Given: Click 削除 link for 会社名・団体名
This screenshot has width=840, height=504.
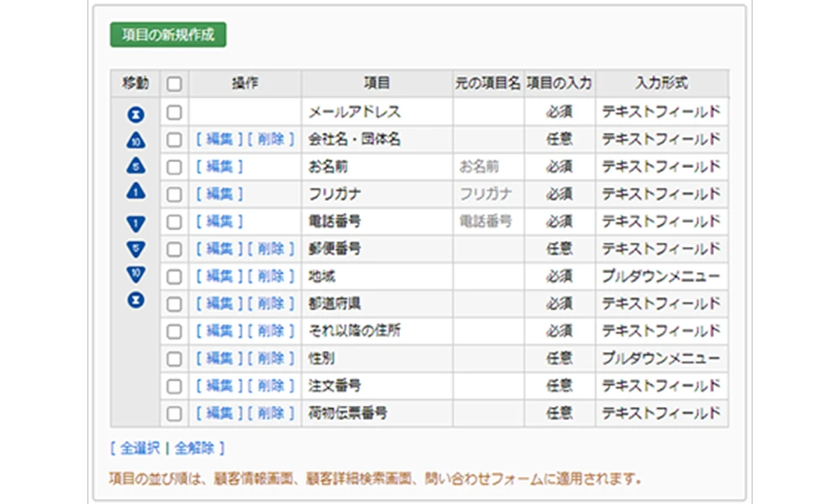Looking at the screenshot, I should (x=270, y=139).
